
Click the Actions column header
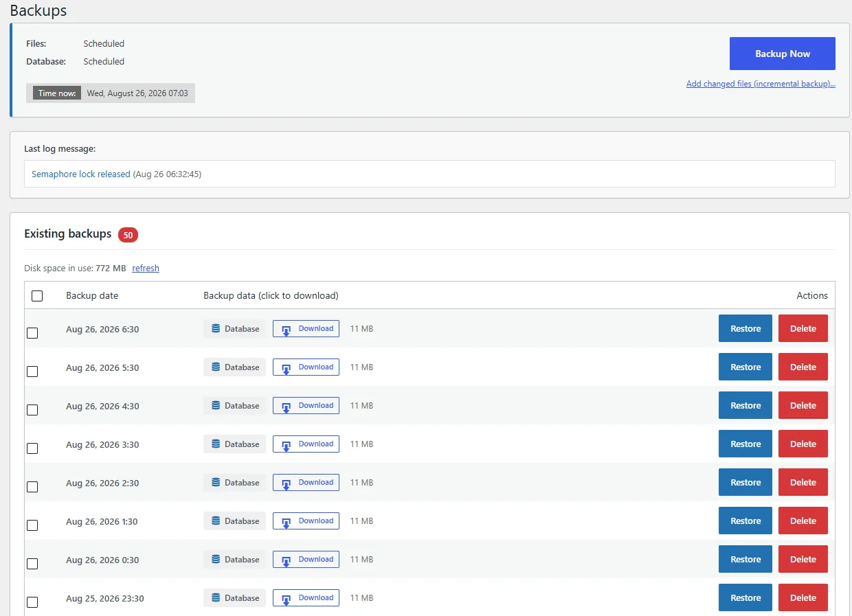pos(812,296)
